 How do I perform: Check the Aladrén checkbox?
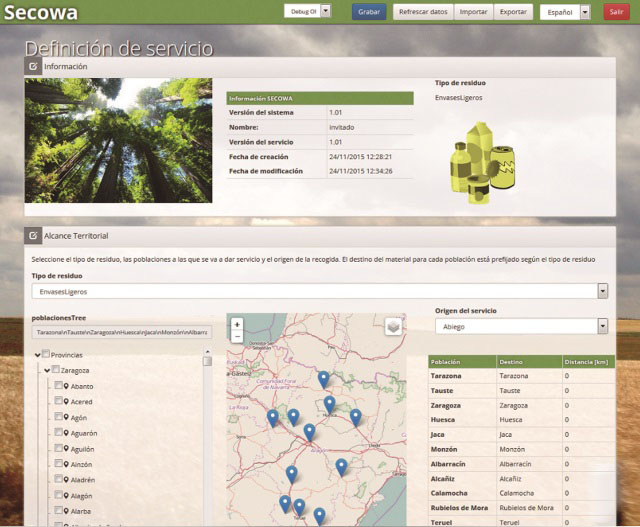[x=58, y=479]
